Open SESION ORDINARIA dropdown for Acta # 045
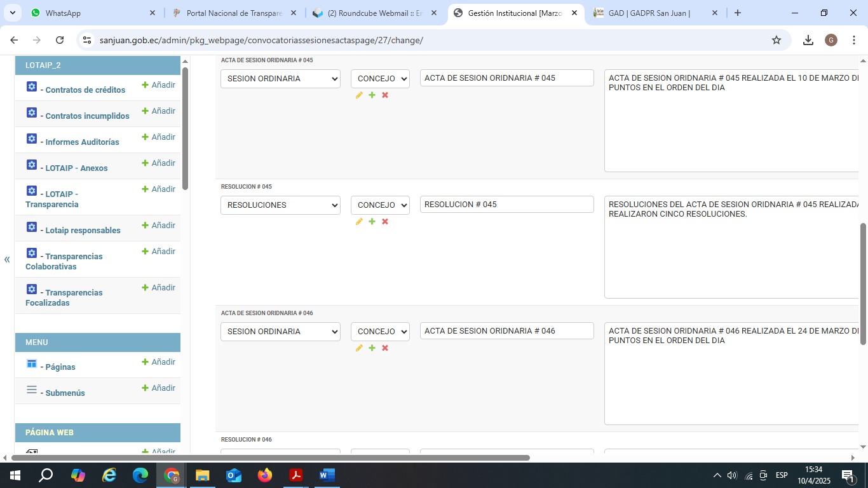Screen dimensions: 868x488 280,79
